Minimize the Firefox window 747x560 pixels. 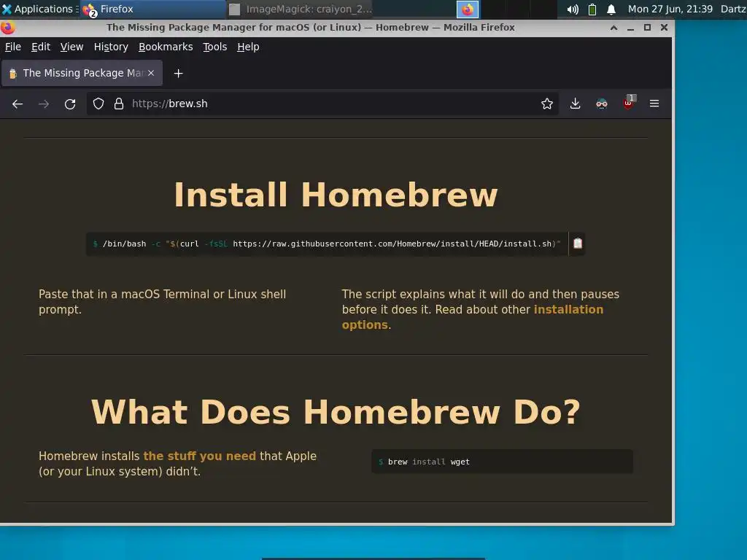tap(630, 28)
